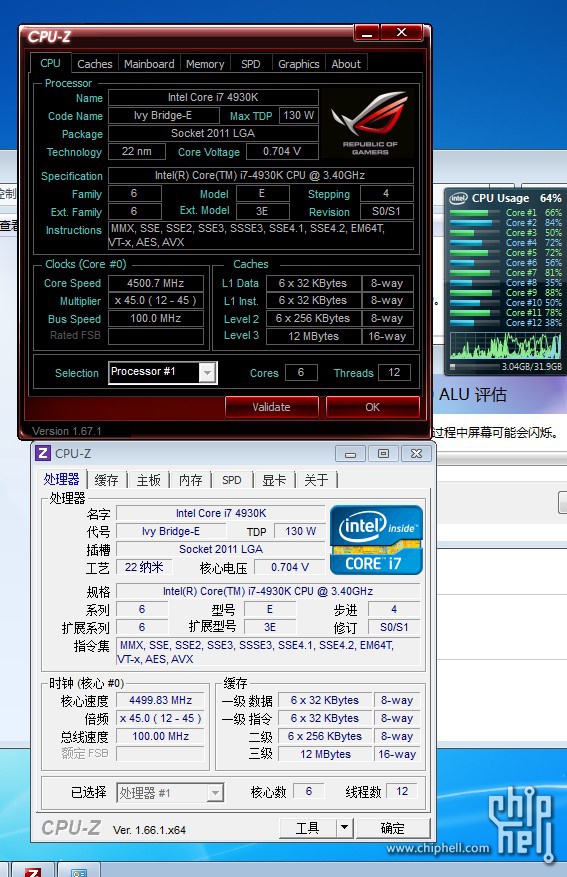This screenshot has height=877, width=567.
Task: Click the Core Voltage value in ROG CPU-Z
Action: [x=282, y=151]
